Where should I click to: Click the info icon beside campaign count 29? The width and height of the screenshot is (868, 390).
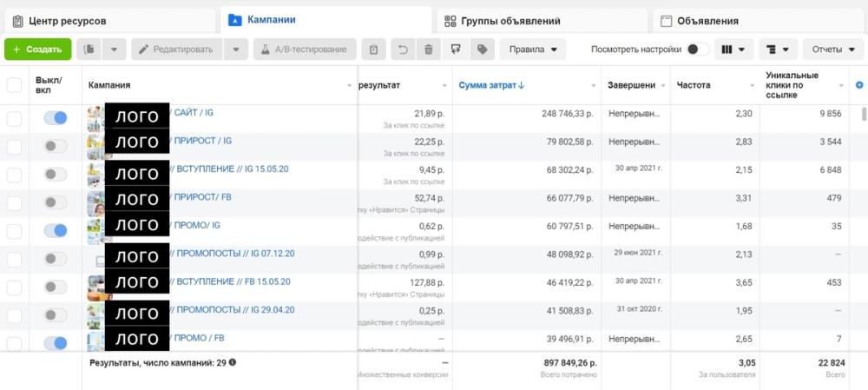(x=233, y=362)
